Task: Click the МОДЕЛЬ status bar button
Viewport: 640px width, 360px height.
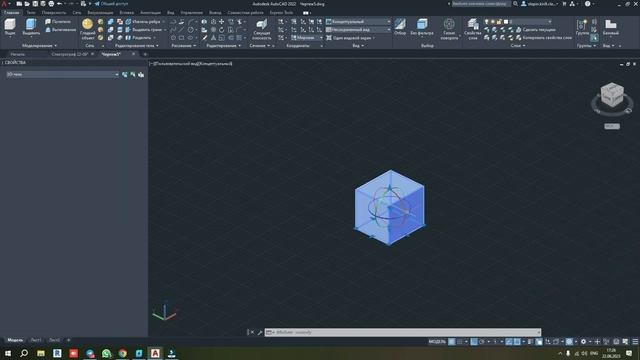Action: 437,342
